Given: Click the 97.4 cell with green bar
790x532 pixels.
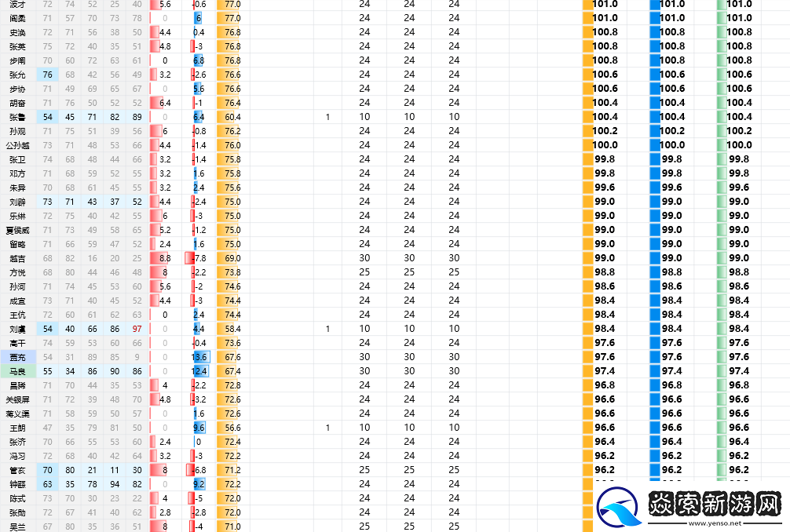Looking at the screenshot, I should pyautogui.click(x=737, y=371).
